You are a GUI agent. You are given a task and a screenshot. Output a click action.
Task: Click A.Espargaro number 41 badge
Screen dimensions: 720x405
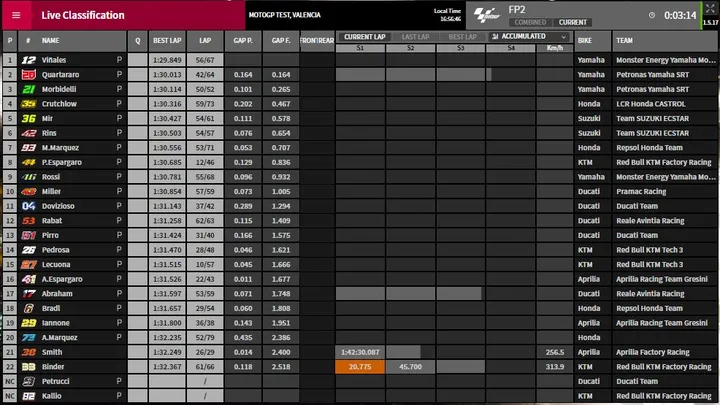point(28,279)
